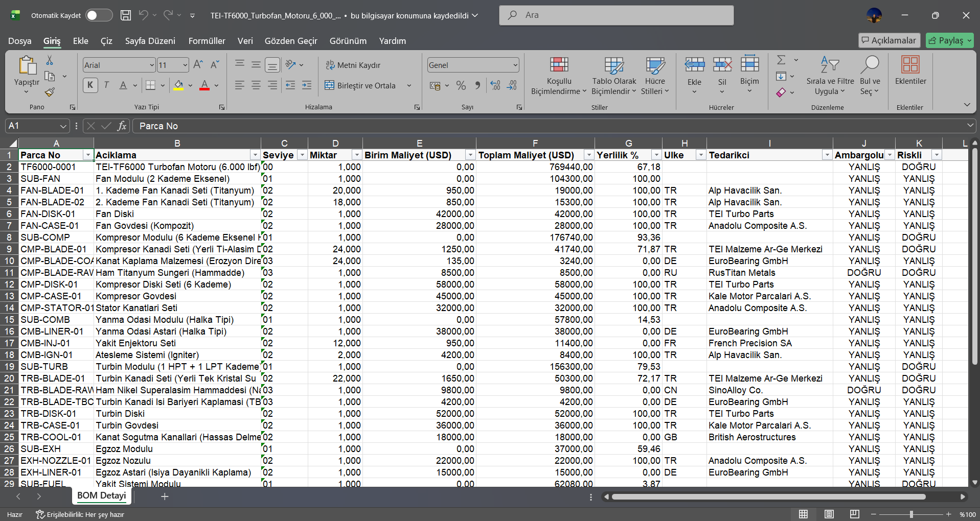This screenshot has width=980, height=521.
Task: Click the Paylaş share button
Action: 950,40
